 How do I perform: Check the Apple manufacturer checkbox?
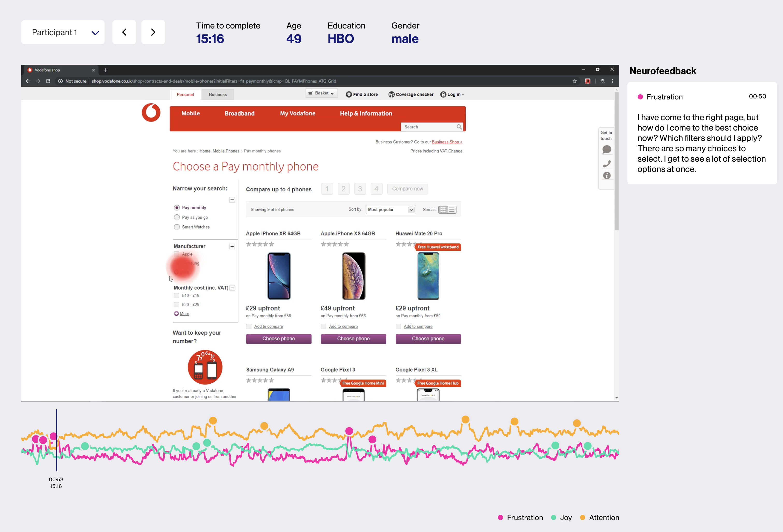pos(176,254)
